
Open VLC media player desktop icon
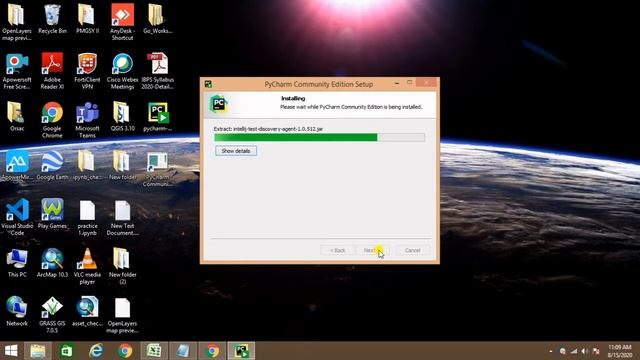[87, 266]
